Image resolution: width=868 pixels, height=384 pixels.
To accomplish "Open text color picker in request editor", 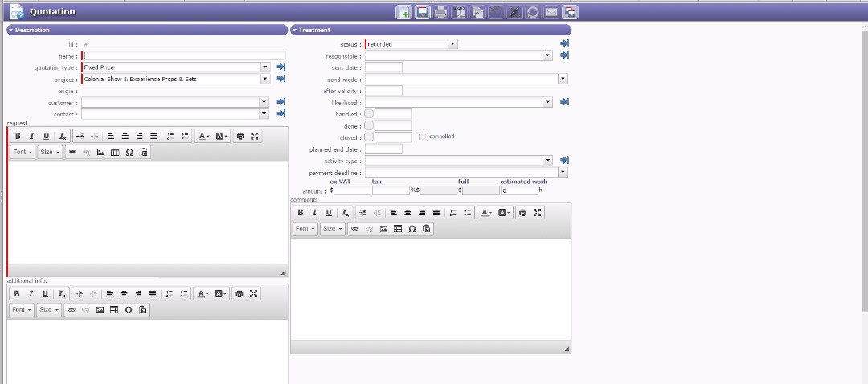I will [x=203, y=137].
